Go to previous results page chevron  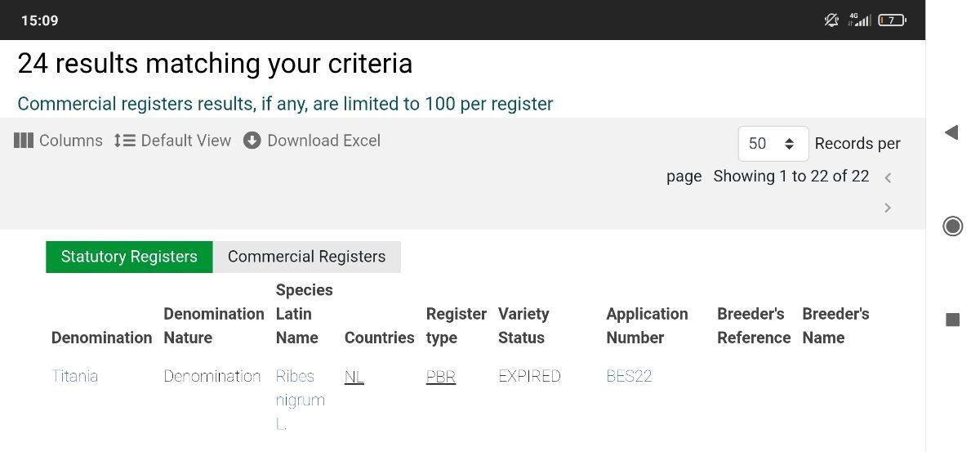point(888,177)
